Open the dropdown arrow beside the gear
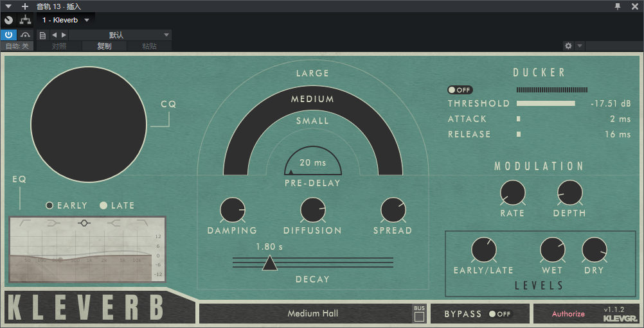The height and width of the screenshot is (328, 644). pyautogui.click(x=580, y=46)
